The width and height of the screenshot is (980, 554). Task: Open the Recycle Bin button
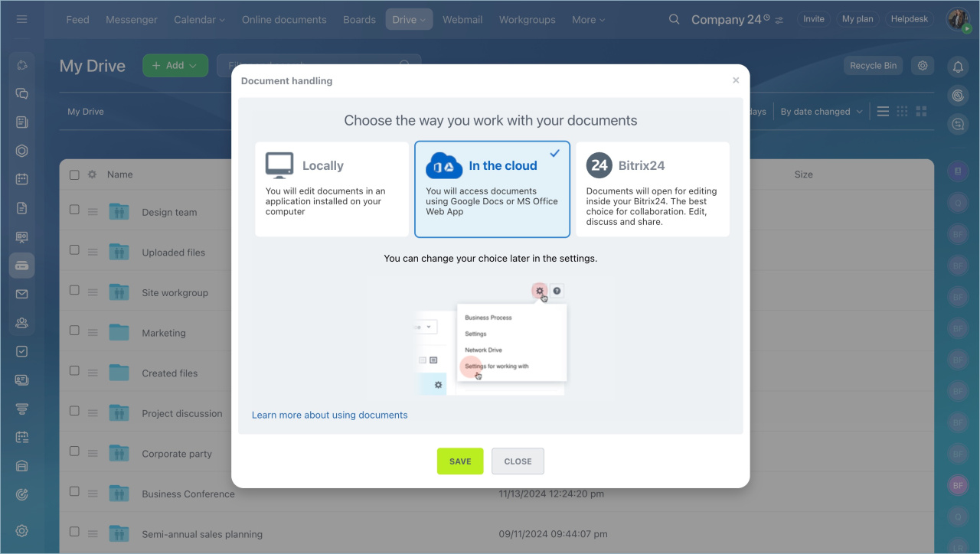(873, 66)
